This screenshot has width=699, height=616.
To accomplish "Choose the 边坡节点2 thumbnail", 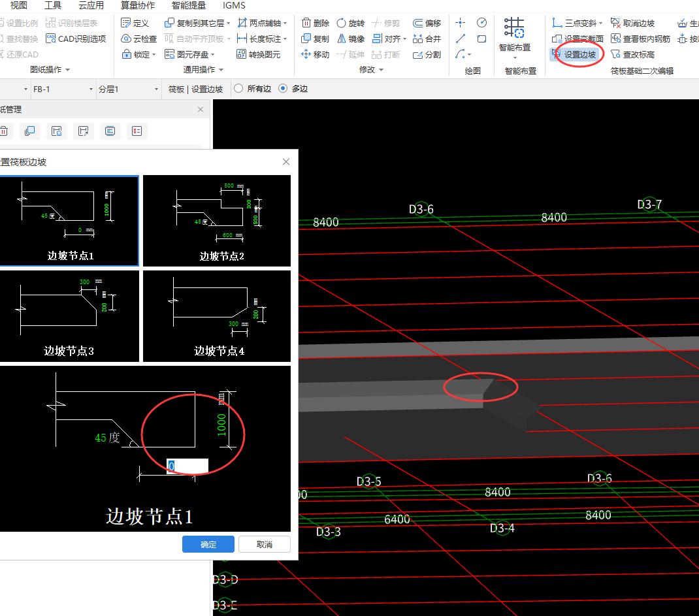I will (217, 221).
